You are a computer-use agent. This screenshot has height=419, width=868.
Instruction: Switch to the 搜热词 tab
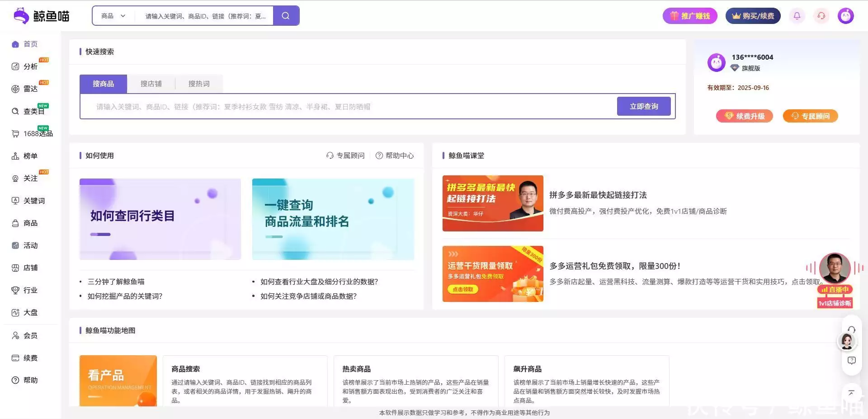click(x=199, y=84)
